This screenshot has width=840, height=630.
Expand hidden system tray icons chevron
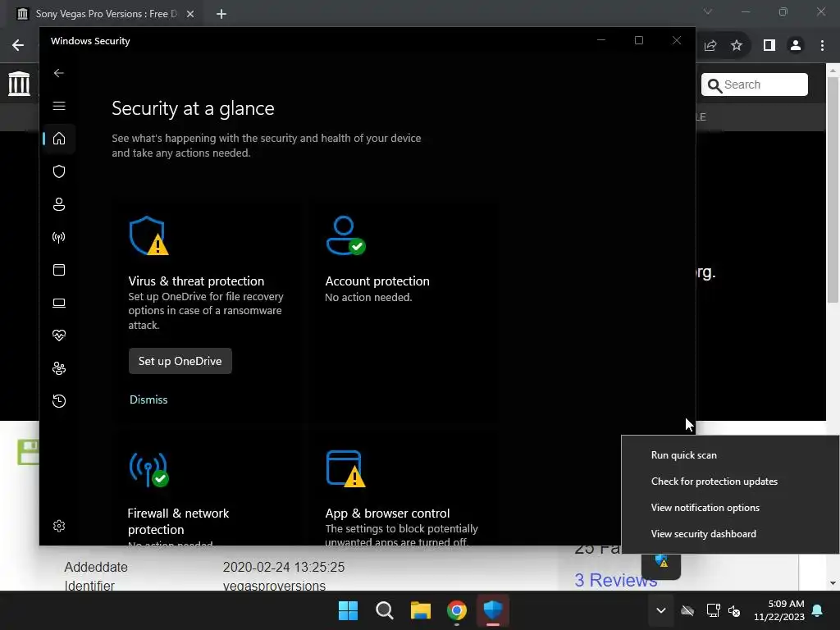point(661,610)
